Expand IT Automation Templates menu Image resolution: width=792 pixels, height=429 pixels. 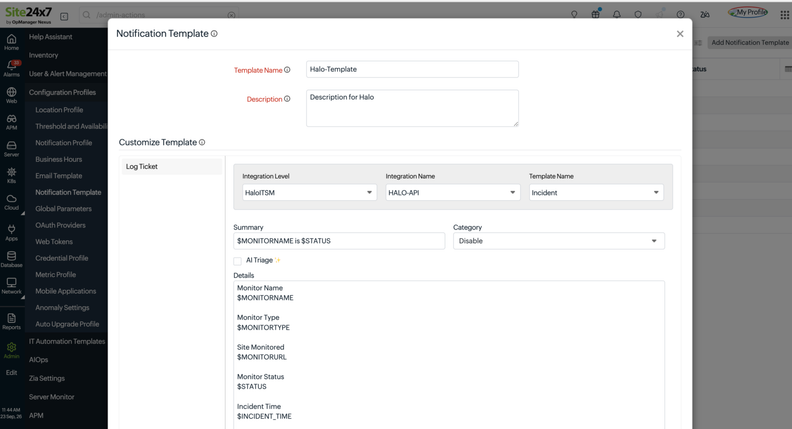(x=67, y=341)
